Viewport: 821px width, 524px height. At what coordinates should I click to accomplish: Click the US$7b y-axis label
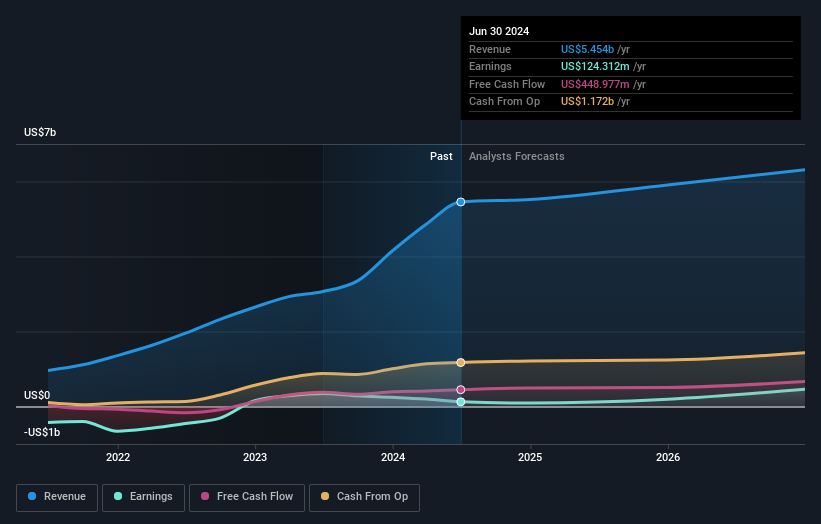point(40,132)
